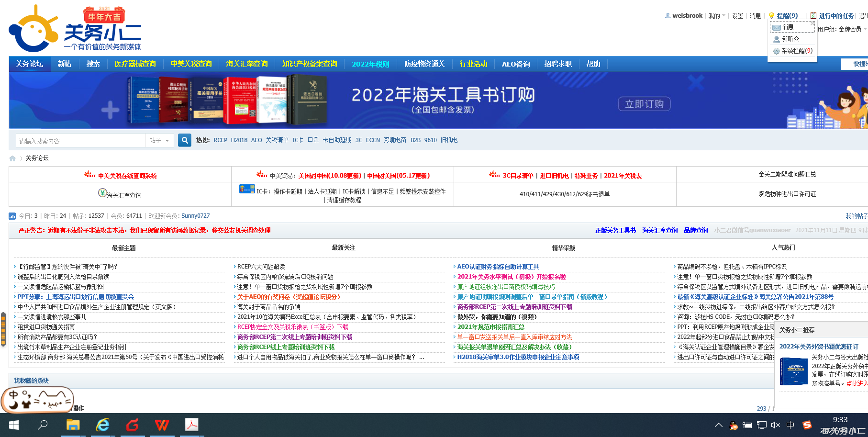
Task: Open the 濒危物种进出口许可证 link
Action: (x=787, y=194)
